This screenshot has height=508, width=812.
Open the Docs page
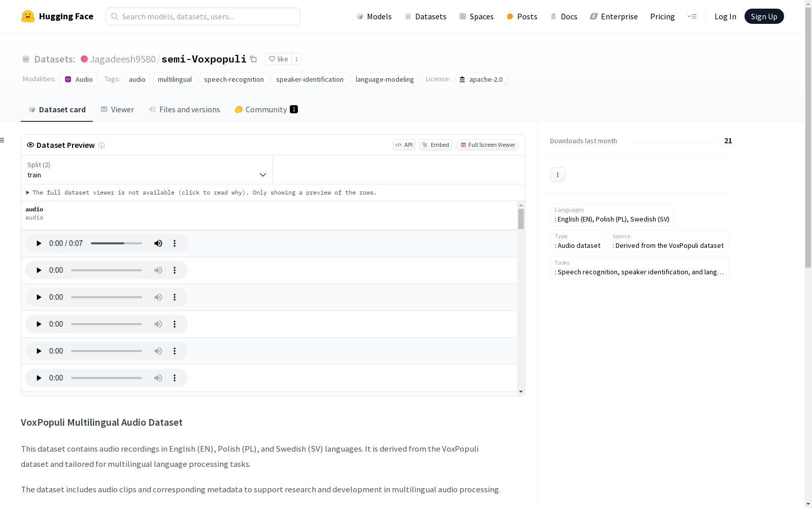[564, 16]
